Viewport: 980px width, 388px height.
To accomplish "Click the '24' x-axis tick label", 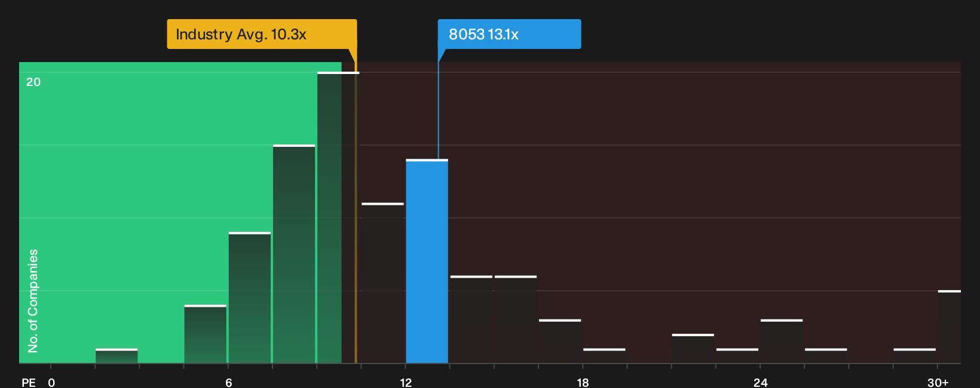I will click(760, 382).
